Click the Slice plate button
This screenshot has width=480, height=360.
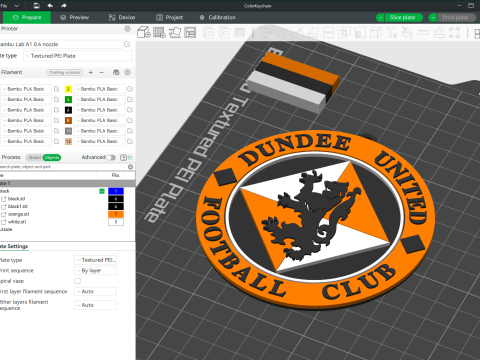(x=404, y=17)
